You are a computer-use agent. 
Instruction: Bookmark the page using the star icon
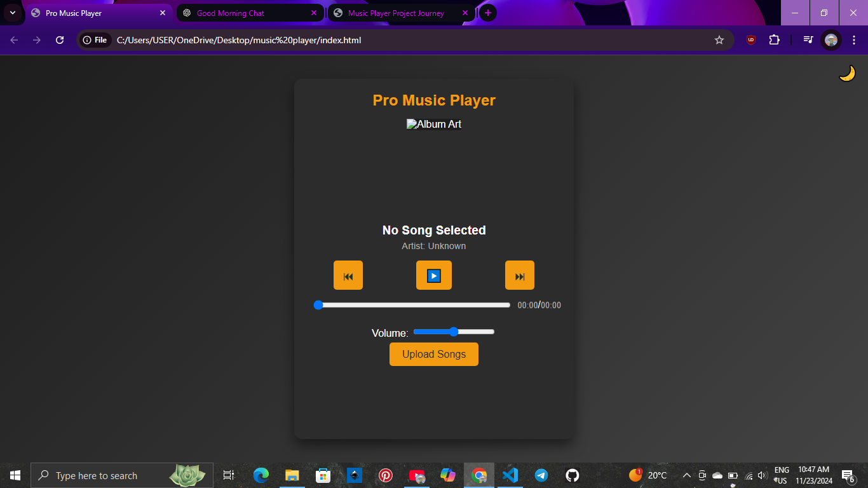coord(720,39)
